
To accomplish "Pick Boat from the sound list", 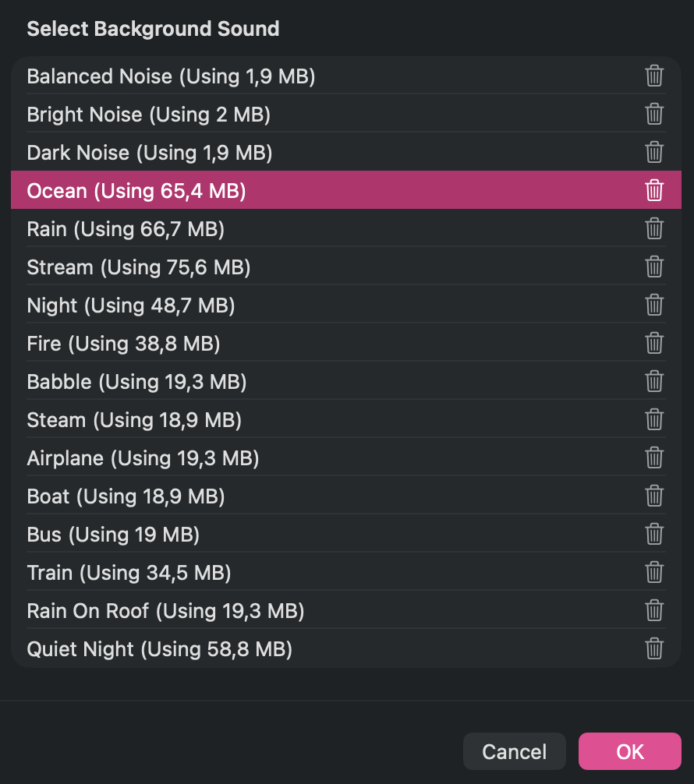I will (346, 496).
